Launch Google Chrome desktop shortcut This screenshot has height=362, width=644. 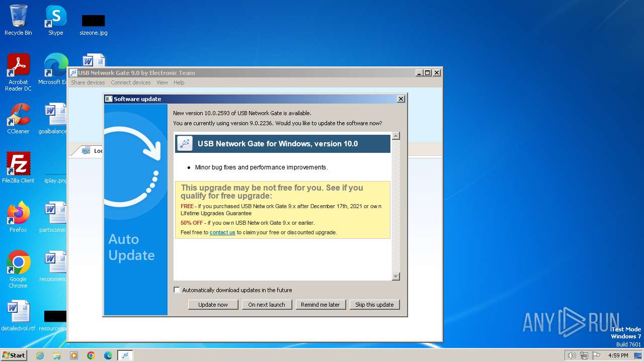(18, 269)
